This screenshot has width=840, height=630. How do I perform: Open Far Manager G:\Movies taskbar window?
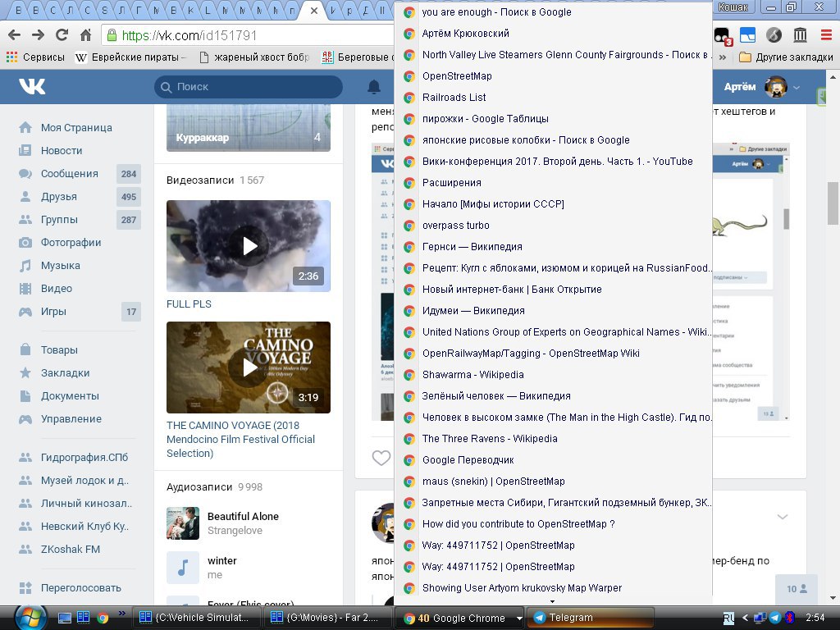[x=328, y=618]
